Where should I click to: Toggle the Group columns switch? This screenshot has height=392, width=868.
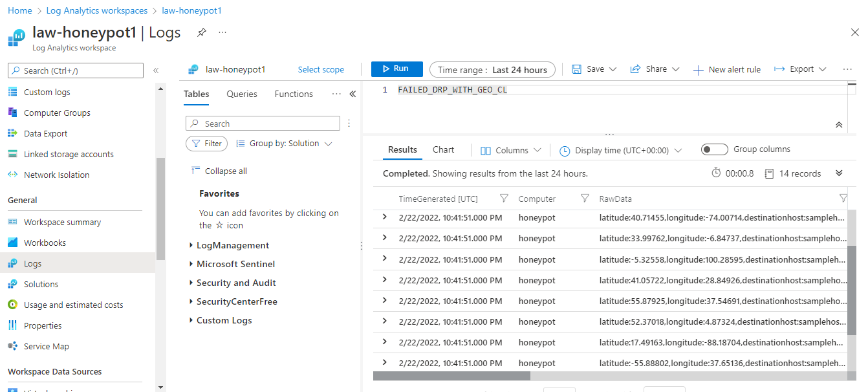point(715,149)
